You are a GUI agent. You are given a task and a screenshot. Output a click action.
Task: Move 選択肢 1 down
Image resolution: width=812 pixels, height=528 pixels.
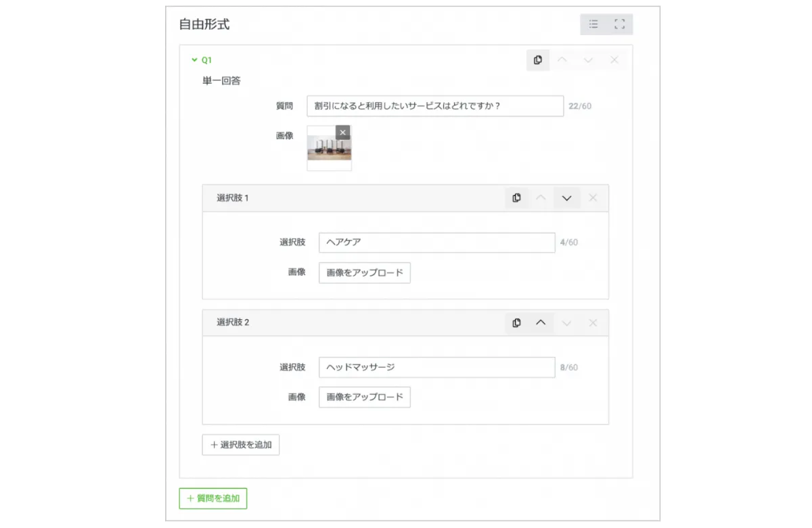coord(567,198)
